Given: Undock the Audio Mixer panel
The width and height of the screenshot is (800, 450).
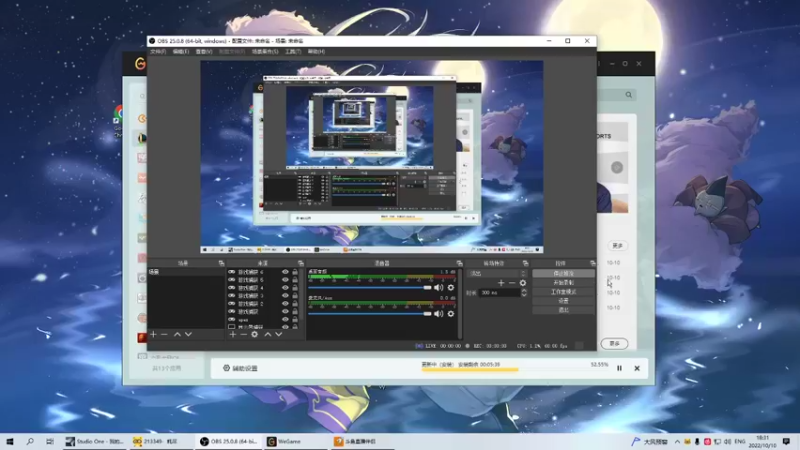Looking at the screenshot, I should point(459,263).
